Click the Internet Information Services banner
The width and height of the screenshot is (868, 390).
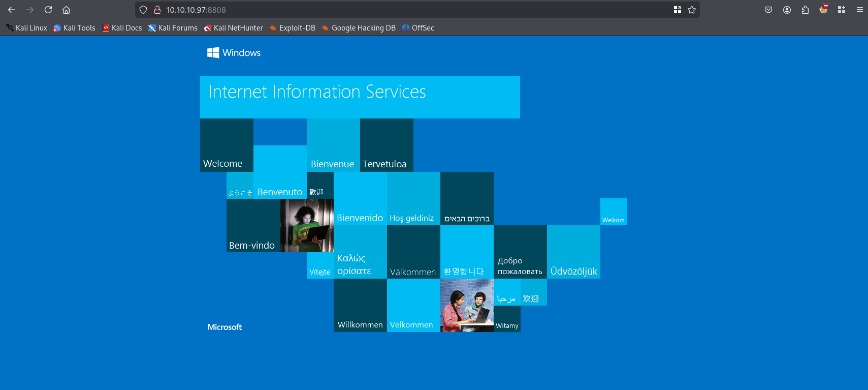pos(360,97)
